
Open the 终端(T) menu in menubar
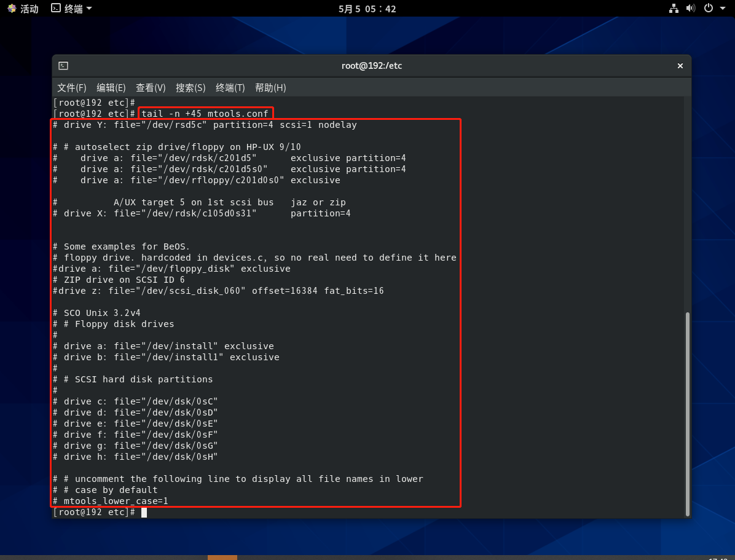(230, 88)
